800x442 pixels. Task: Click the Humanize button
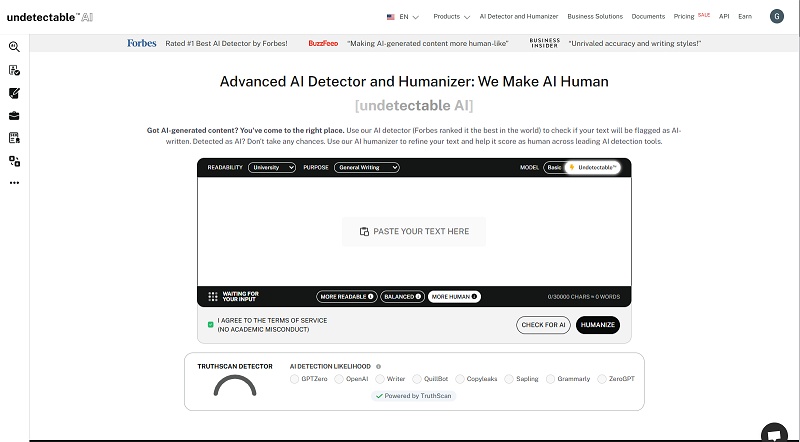click(598, 325)
